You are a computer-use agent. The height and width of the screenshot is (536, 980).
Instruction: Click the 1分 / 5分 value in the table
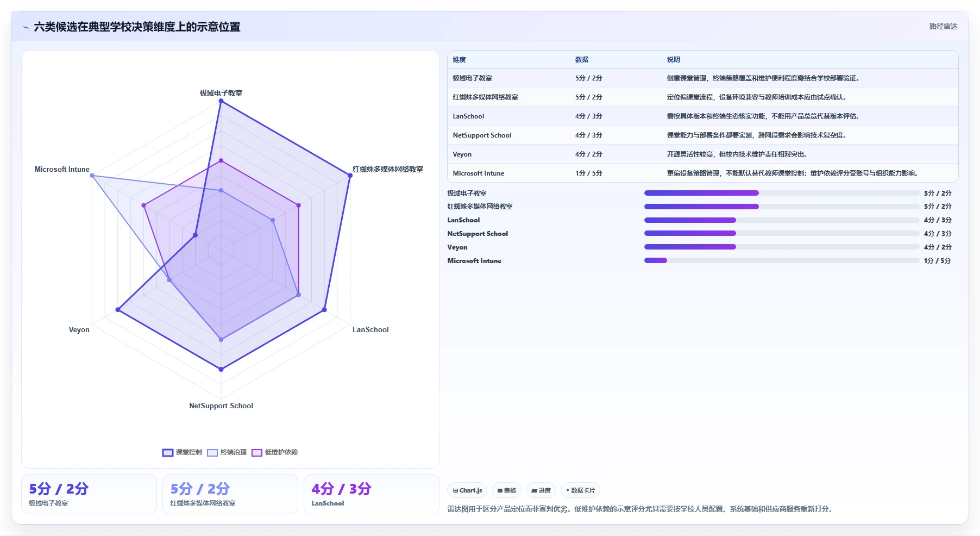(589, 173)
